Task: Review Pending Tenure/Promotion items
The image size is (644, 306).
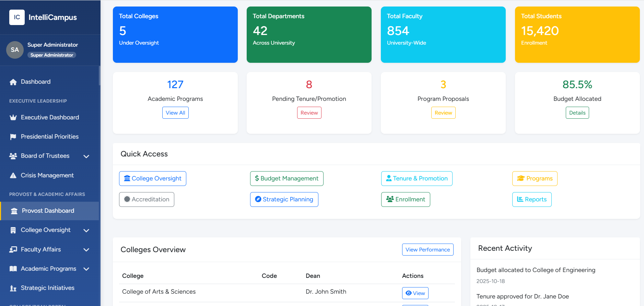Action: click(x=309, y=113)
